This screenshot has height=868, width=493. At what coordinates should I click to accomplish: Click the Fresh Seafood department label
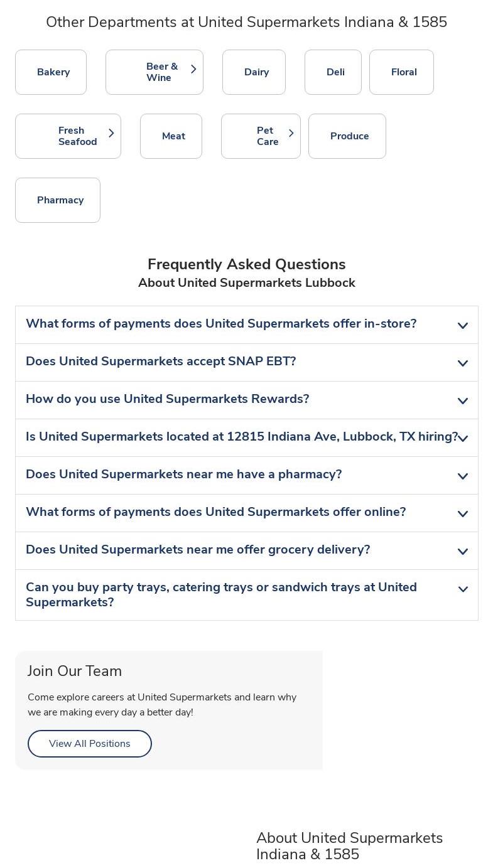point(77,136)
